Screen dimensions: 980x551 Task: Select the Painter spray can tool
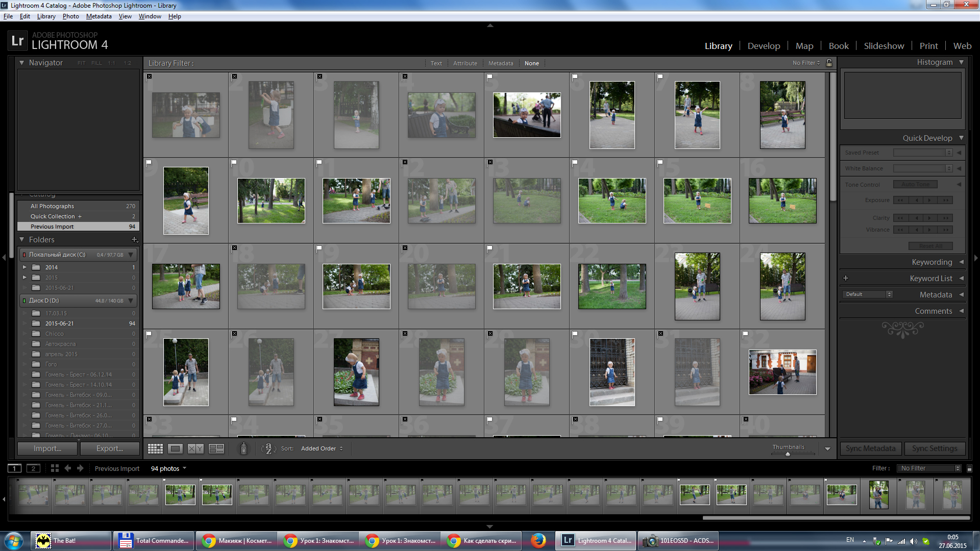243,448
